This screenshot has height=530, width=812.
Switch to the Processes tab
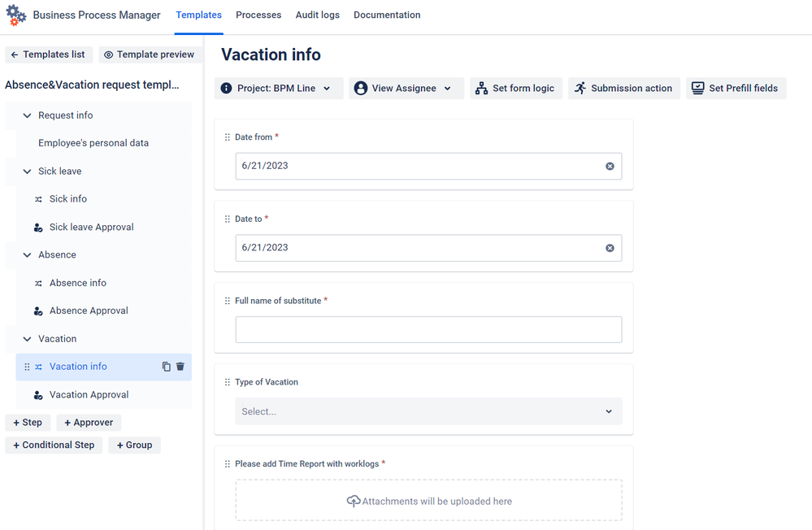pos(258,15)
